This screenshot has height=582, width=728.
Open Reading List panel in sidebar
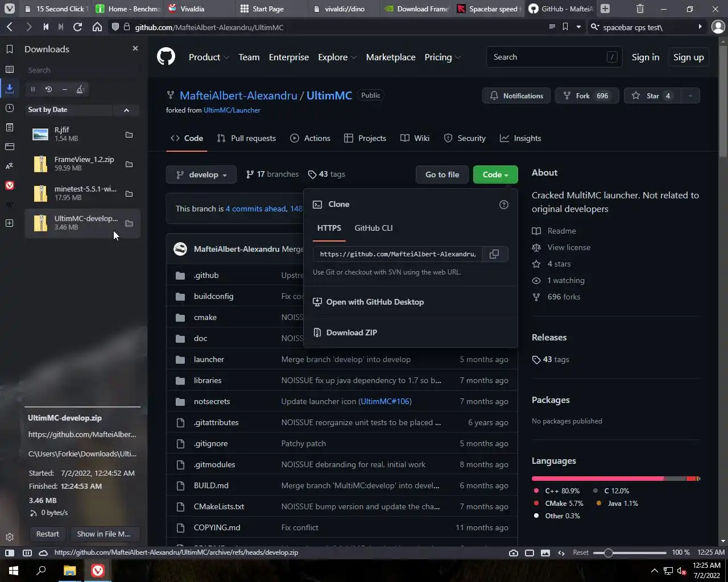coord(10,69)
